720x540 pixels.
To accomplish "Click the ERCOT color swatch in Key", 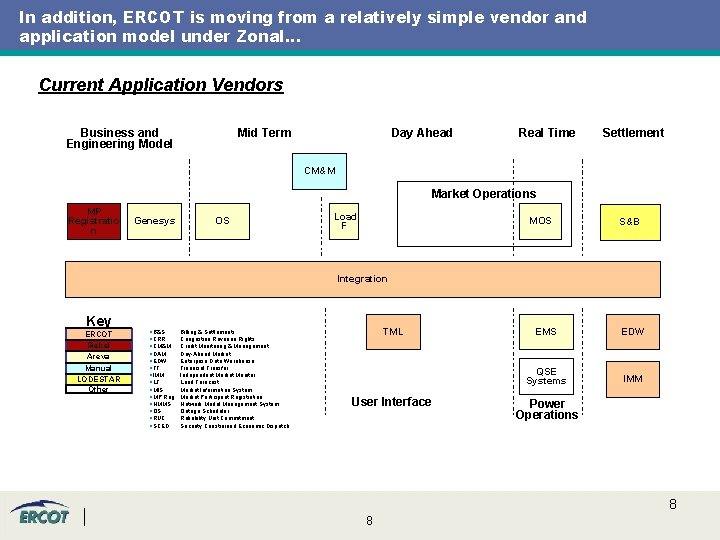I will (x=99, y=334).
